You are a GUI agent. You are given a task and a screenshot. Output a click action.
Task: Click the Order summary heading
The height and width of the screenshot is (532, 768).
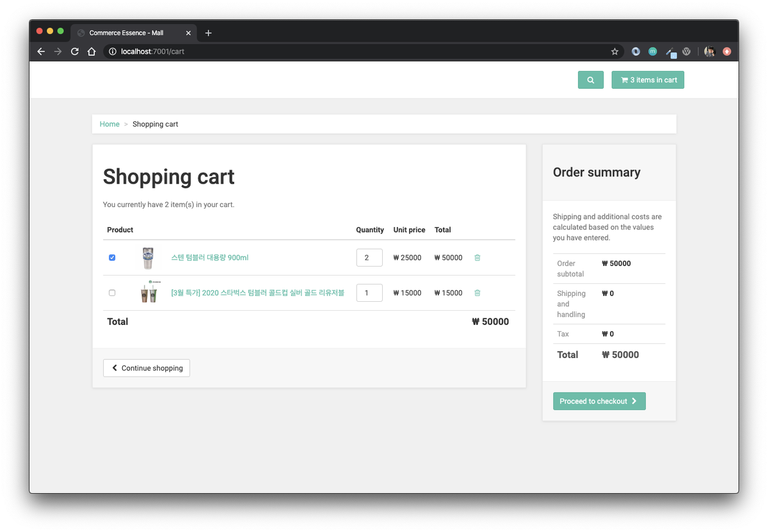click(596, 172)
